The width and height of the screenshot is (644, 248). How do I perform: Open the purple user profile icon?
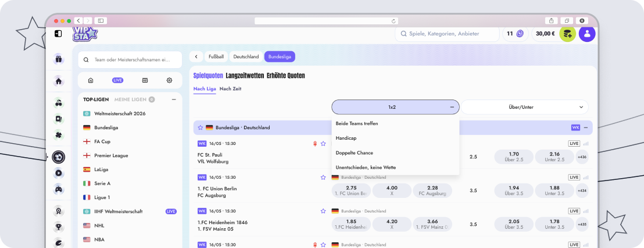587,34
